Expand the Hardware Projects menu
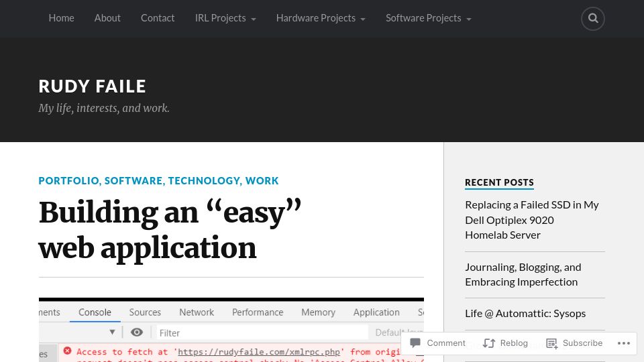Image resolution: width=644 pixels, height=362 pixels. tap(321, 18)
